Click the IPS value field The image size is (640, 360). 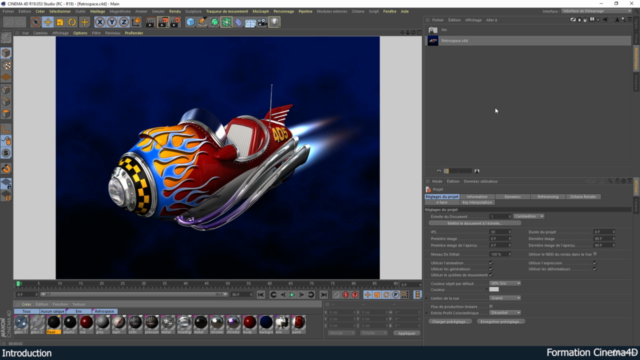[500, 232]
